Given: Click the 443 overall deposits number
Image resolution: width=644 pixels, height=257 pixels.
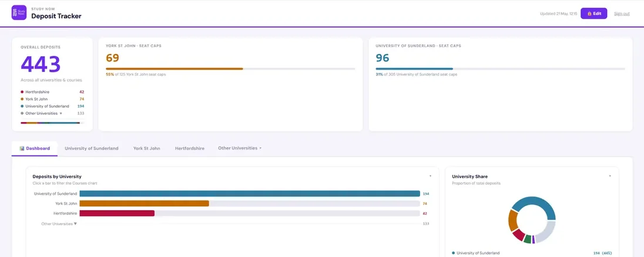Looking at the screenshot, I should pyautogui.click(x=41, y=64).
